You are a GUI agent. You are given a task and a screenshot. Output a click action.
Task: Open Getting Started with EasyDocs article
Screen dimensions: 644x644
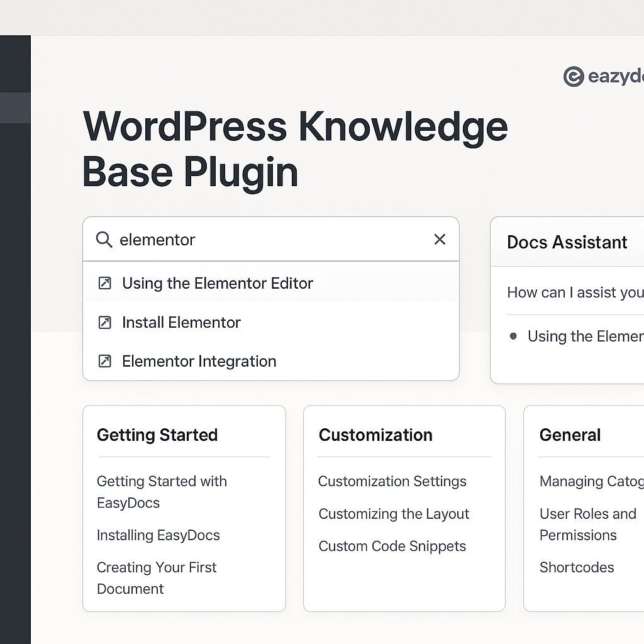pyautogui.click(x=162, y=492)
